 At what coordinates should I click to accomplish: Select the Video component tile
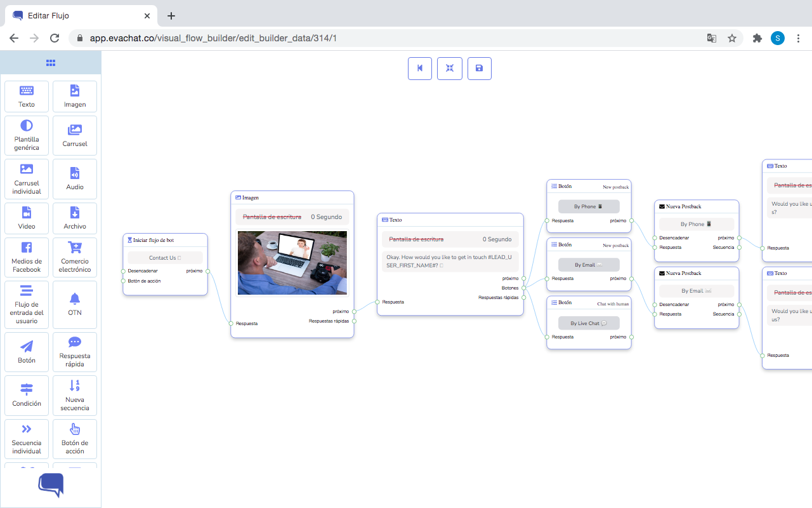point(27,218)
